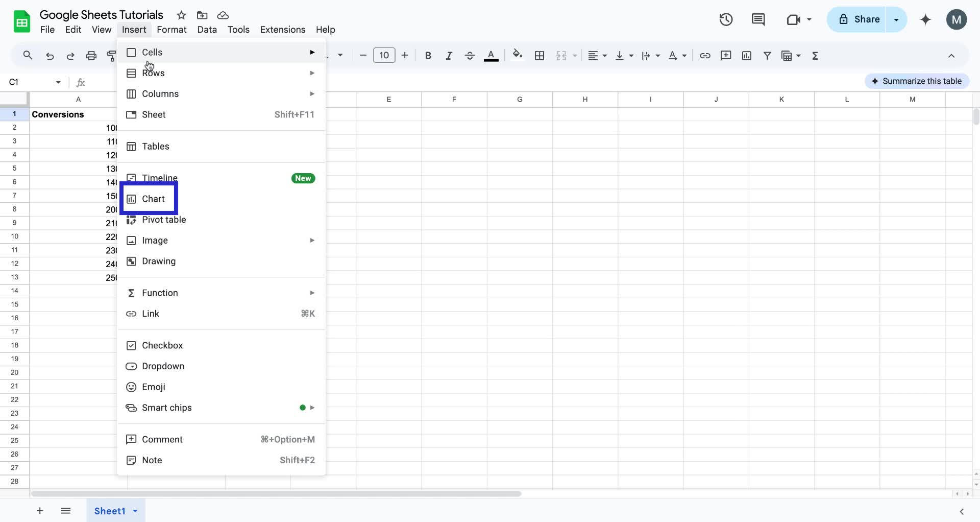This screenshot has width=980, height=522.
Task: Open the horizontal align dropdown
Action: (x=597, y=55)
